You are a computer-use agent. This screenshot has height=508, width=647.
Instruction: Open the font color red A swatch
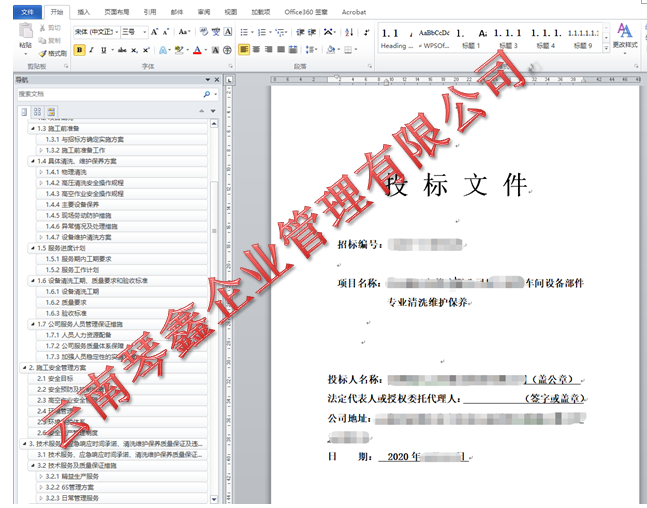click(197, 50)
